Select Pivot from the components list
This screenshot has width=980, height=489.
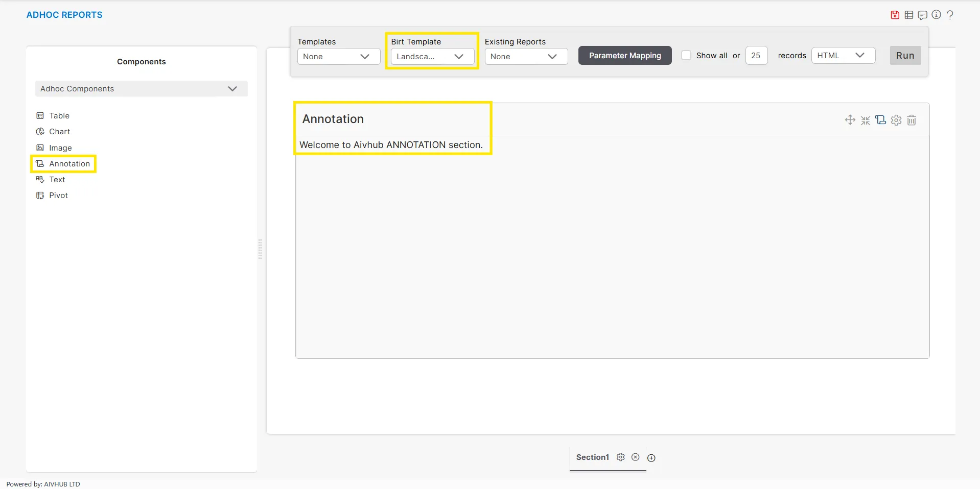[x=58, y=195]
